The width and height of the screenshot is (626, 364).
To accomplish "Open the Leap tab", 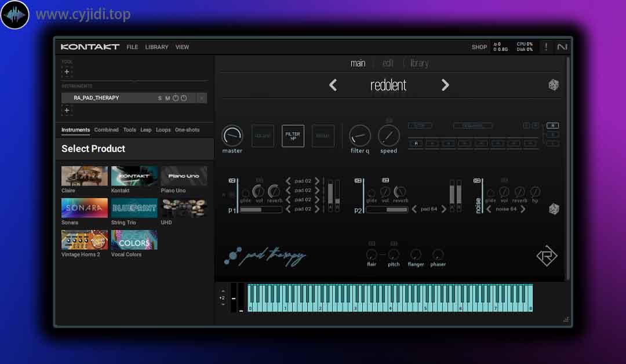I will pos(145,130).
